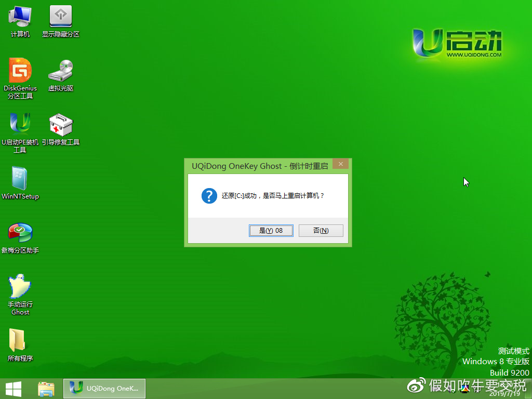Open File Explorer from the taskbar

tap(46, 389)
